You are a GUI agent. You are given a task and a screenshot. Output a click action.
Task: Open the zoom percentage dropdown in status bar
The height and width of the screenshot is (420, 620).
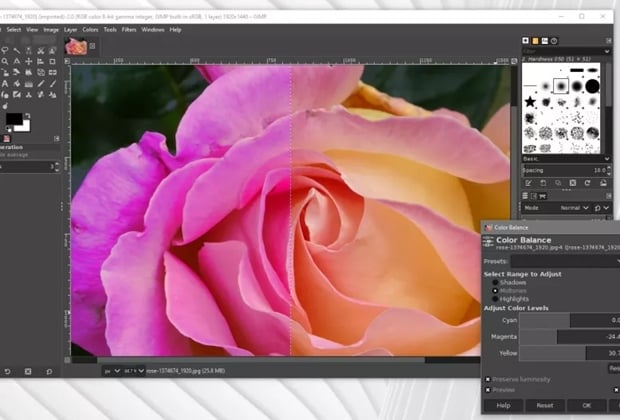[134, 371]
